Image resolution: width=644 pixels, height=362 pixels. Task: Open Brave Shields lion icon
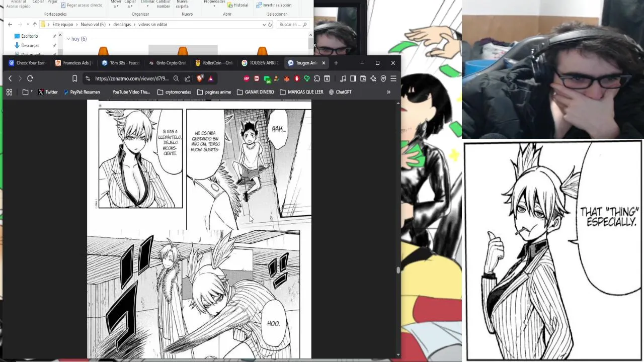tap(200, 78)
